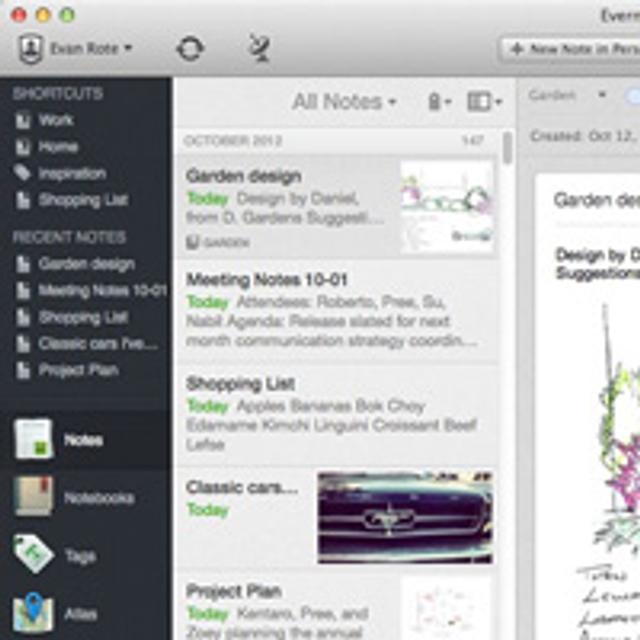Expand the All Notes dropdown

pyautogui.click(x=344, y=102)
